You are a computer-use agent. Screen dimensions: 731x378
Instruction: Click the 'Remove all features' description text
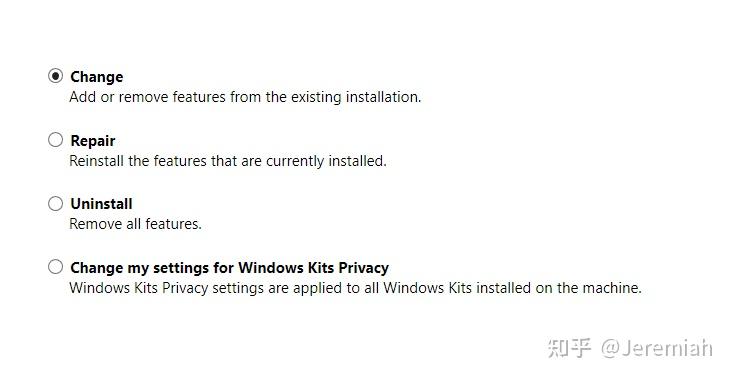135,224
